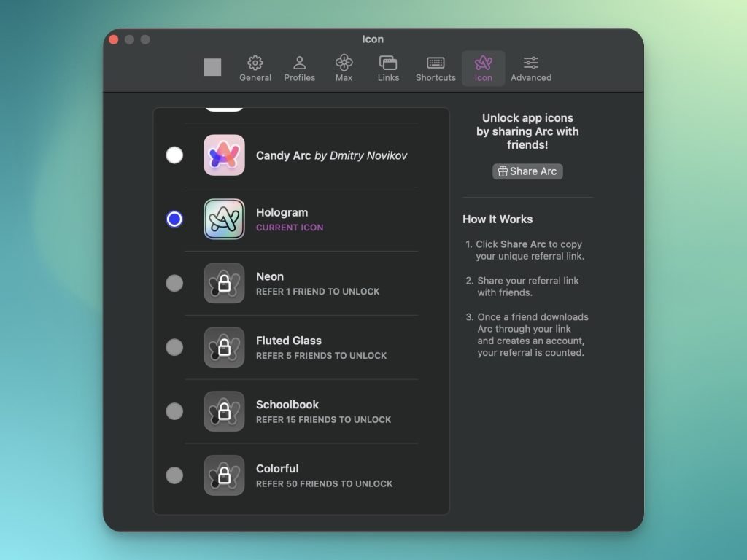Open the Advanced settings tab
The width and height of the screenshot is (747, 560).
[x=531, y=69]
